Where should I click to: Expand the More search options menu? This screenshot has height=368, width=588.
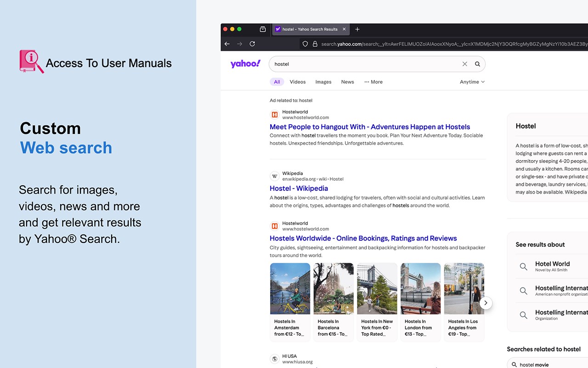click(x=373, y=82)
